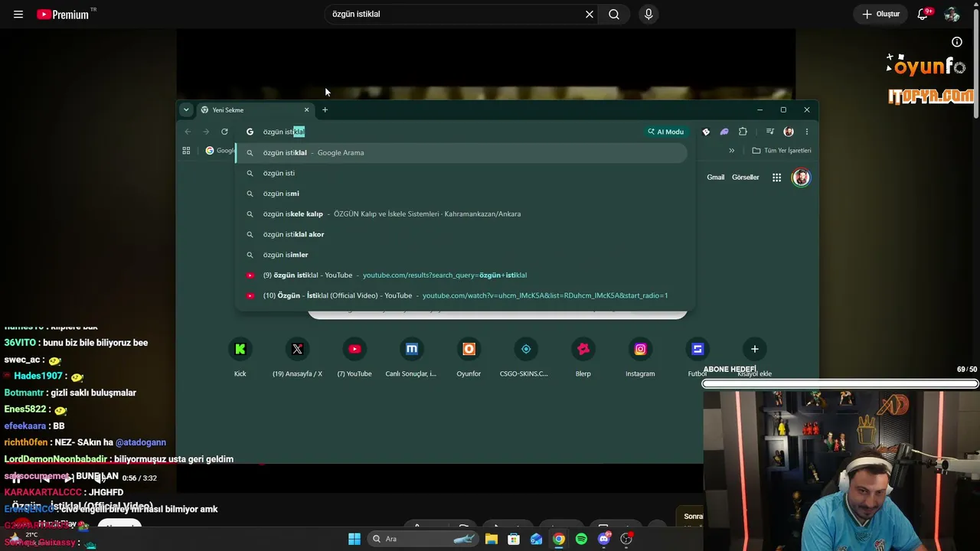Show video info card icon
This screenshot has width=980, height=551.
coord(957,42)
